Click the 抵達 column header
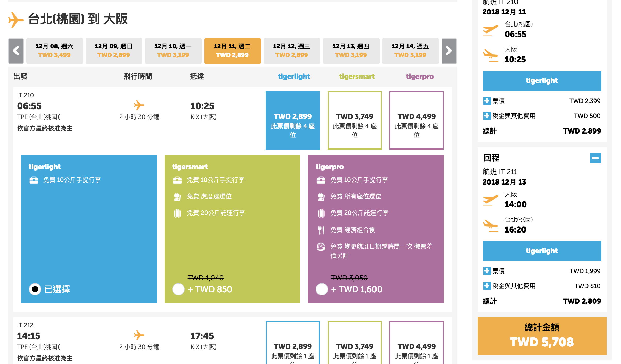621x364 pixels. [197, 77]
